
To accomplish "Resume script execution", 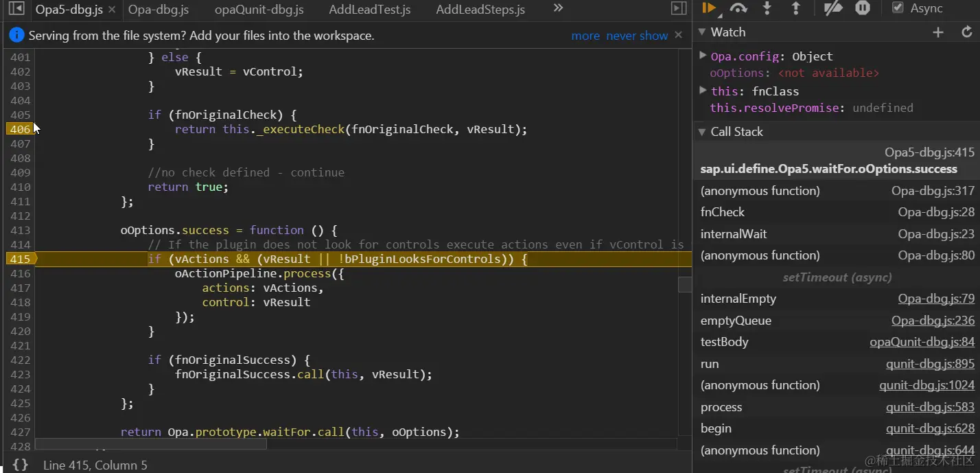I will pos(709,8).
